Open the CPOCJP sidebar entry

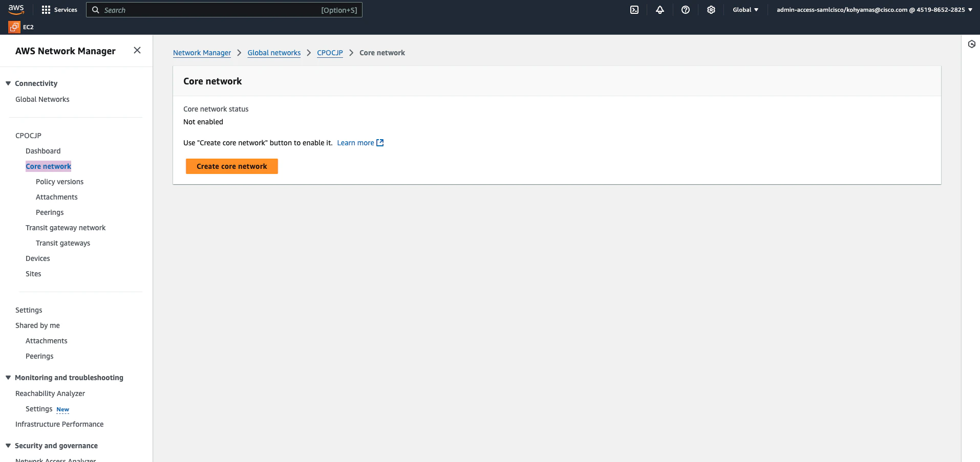29,136
